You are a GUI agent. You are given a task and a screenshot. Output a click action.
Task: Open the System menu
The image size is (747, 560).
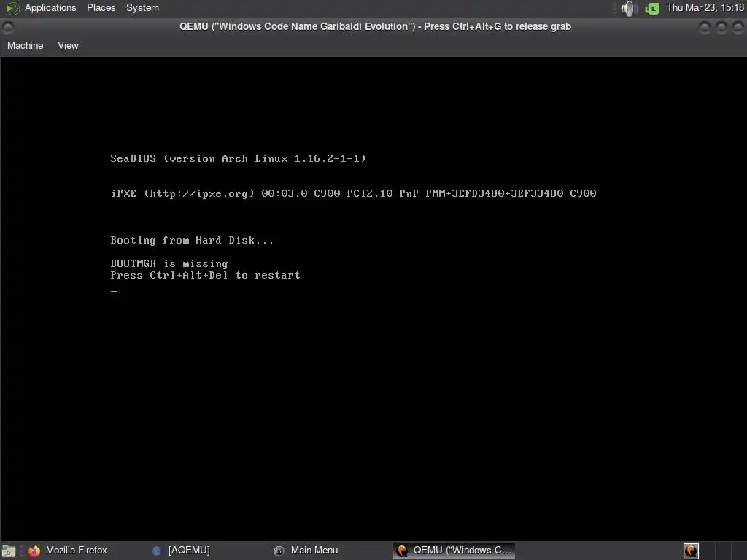(142, 7)
